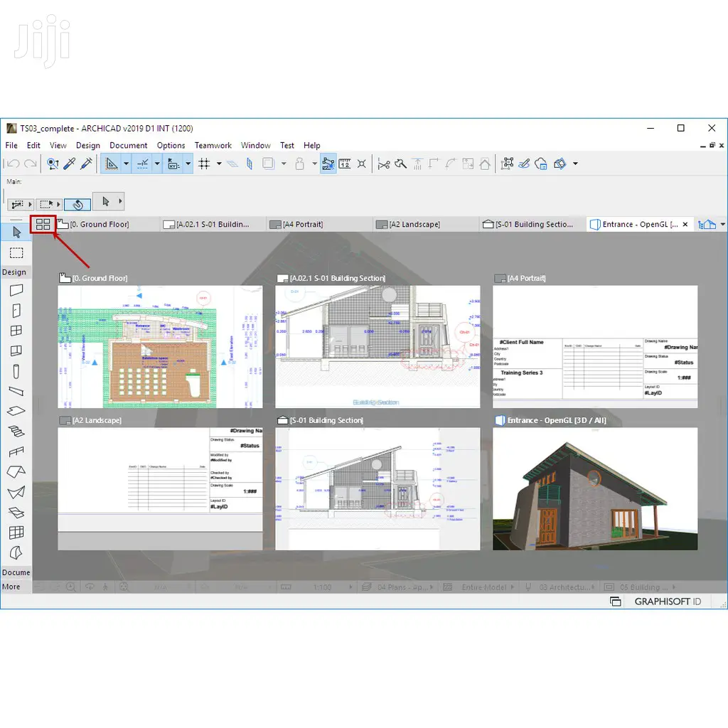Click the 3D cube view icon

pos(560,164)
